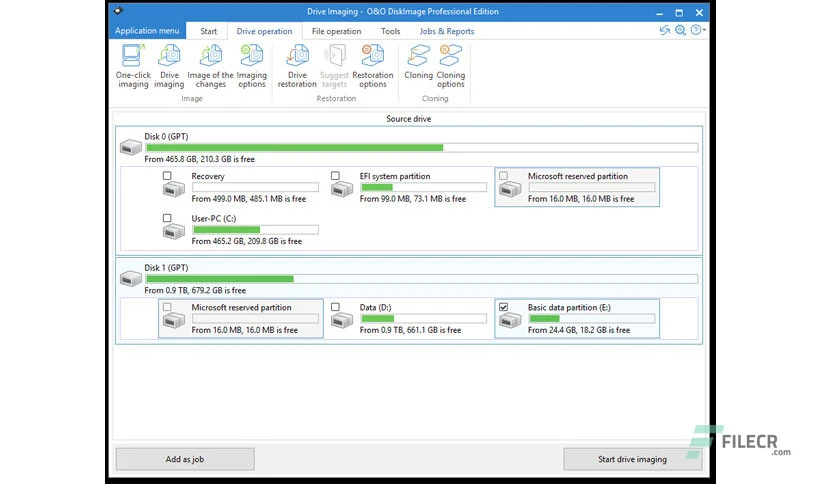Enable the User-PC (C:) checkbox
The width and height of the screenshot is (836, 484).
point(167,218)
